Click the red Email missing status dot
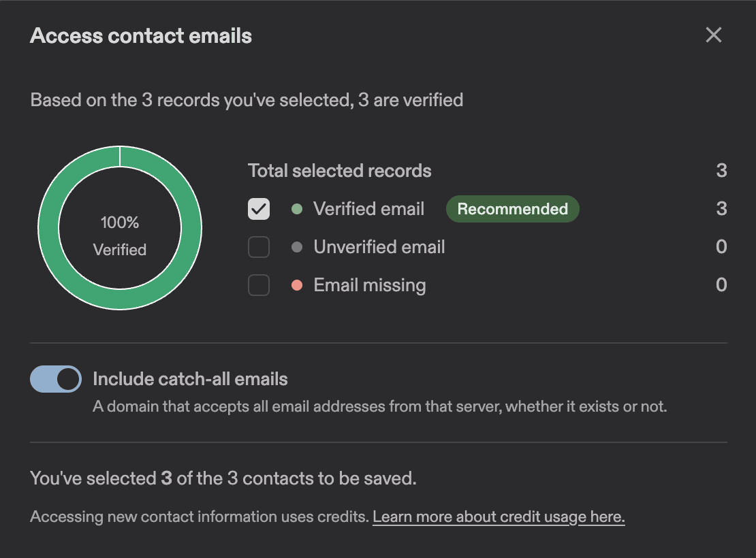The image size is (756, 558). [x=296, y=285]
